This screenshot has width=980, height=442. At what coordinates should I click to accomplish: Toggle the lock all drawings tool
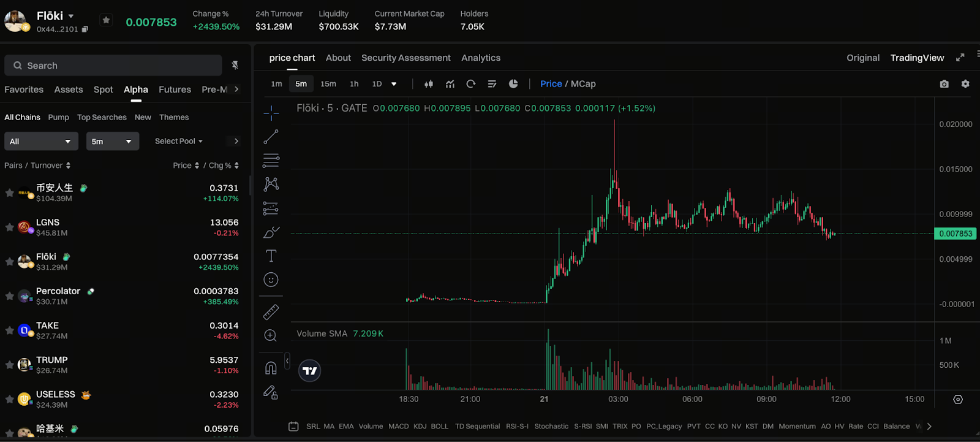pyautogui.click(x=271, y=392)
